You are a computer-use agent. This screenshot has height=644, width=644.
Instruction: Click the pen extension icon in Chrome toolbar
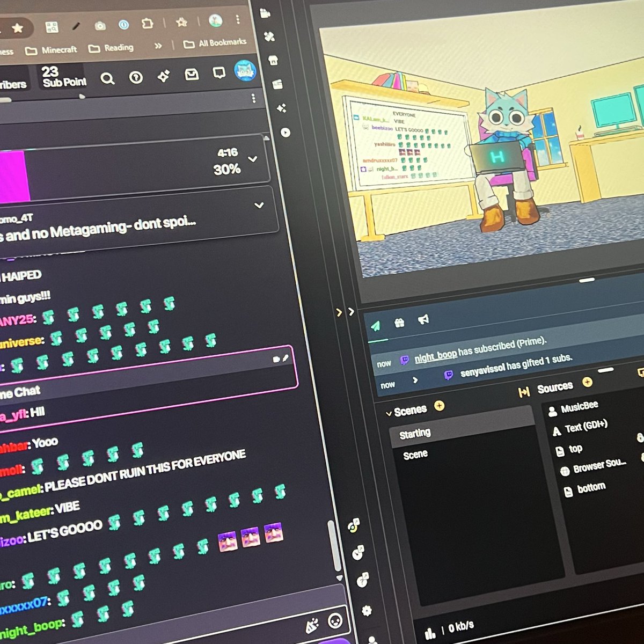tap(76, 26)
